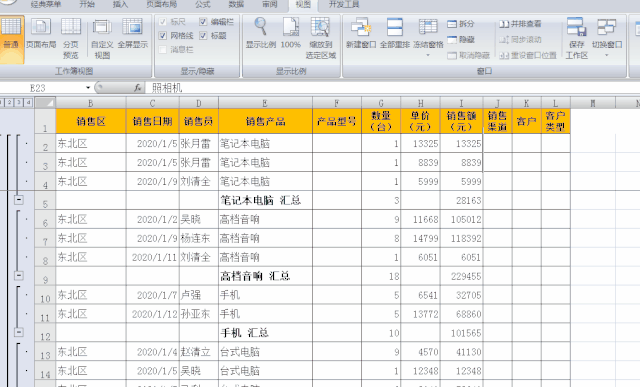Open the 数据 Data tab
640x387 pixels.
tap(236, 4)
